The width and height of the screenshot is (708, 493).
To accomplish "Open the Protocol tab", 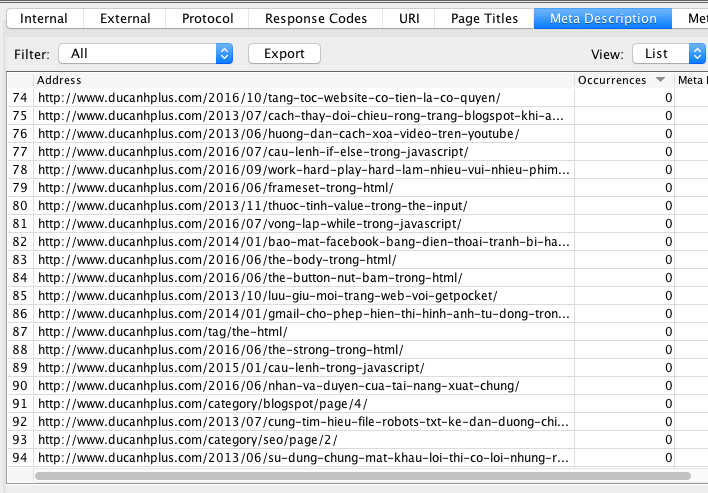I will coord(207,18).
